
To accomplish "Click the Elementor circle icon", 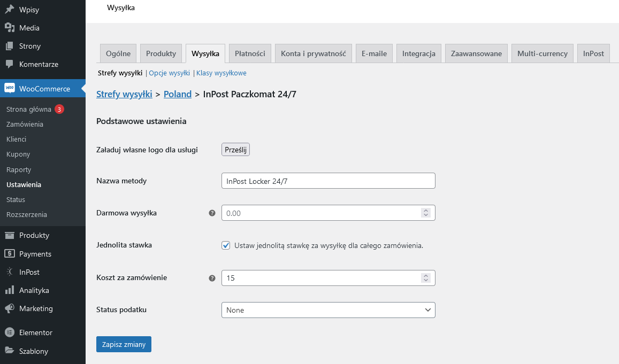I will (x=10, y=332).
